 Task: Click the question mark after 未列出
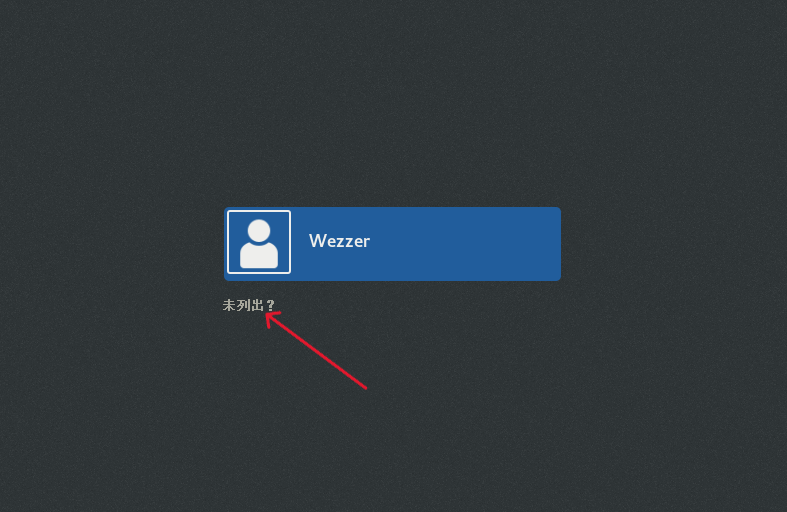(x=271, y=305)
